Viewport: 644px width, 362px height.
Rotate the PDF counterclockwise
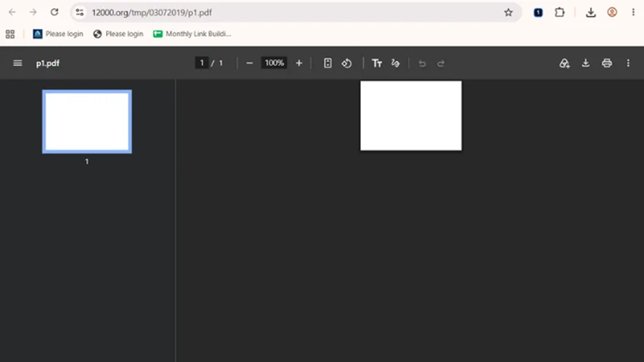pyautogui.click(x=347, y=64)
